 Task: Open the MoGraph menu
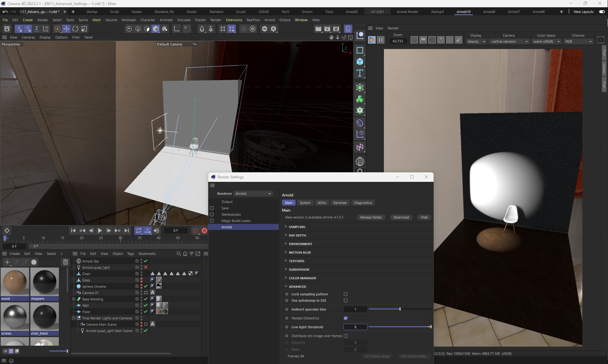[x=128, y=20]
